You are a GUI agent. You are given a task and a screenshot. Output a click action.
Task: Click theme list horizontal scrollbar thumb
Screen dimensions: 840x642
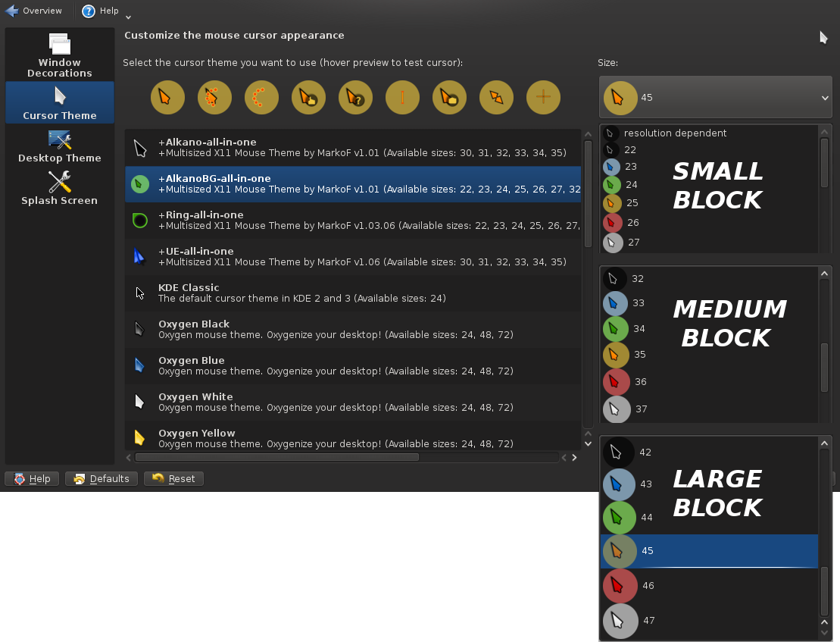pyautogui.click(x=277, y=457)
